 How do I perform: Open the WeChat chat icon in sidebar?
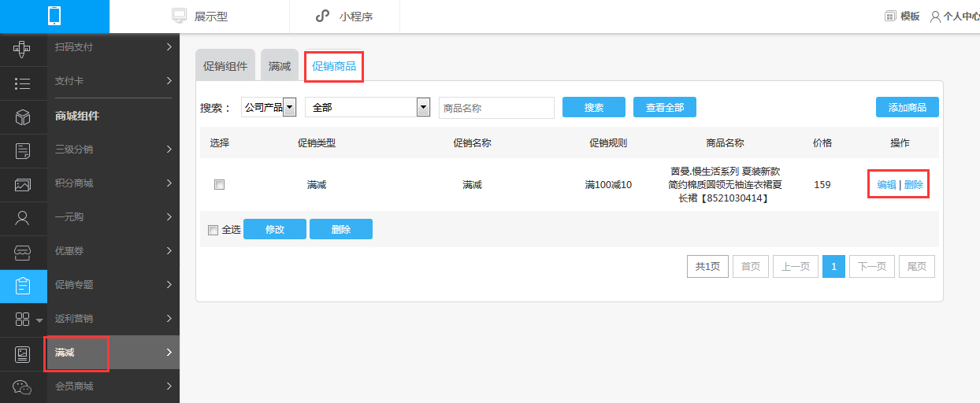tap(23, 387)
